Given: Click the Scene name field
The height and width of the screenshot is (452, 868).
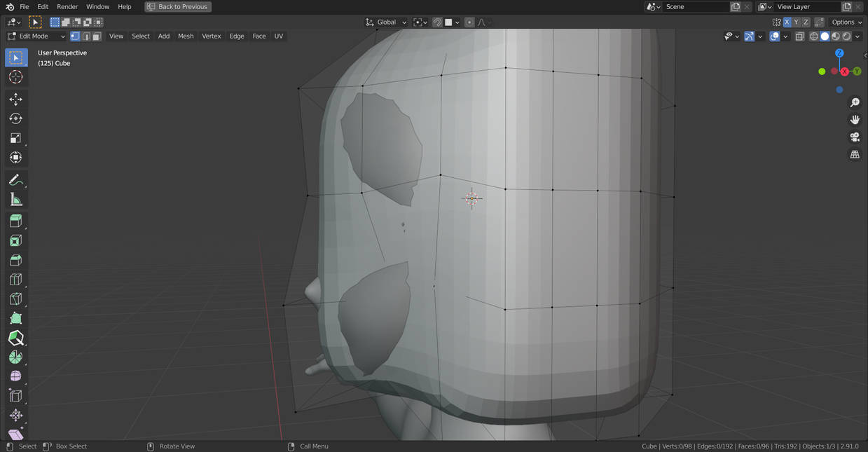Looking at the screenshot, I should [x=695, y=7].
